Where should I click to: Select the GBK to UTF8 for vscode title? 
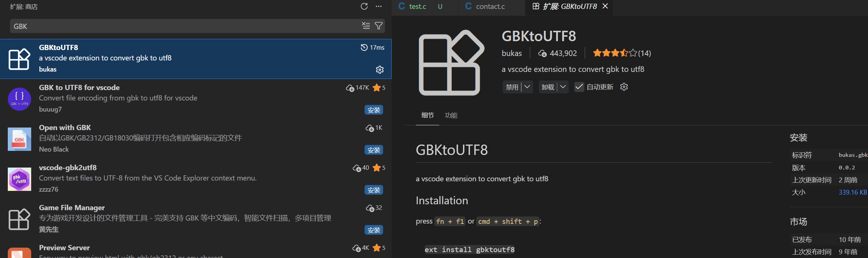pyautogui.click(x=79, y=87)
